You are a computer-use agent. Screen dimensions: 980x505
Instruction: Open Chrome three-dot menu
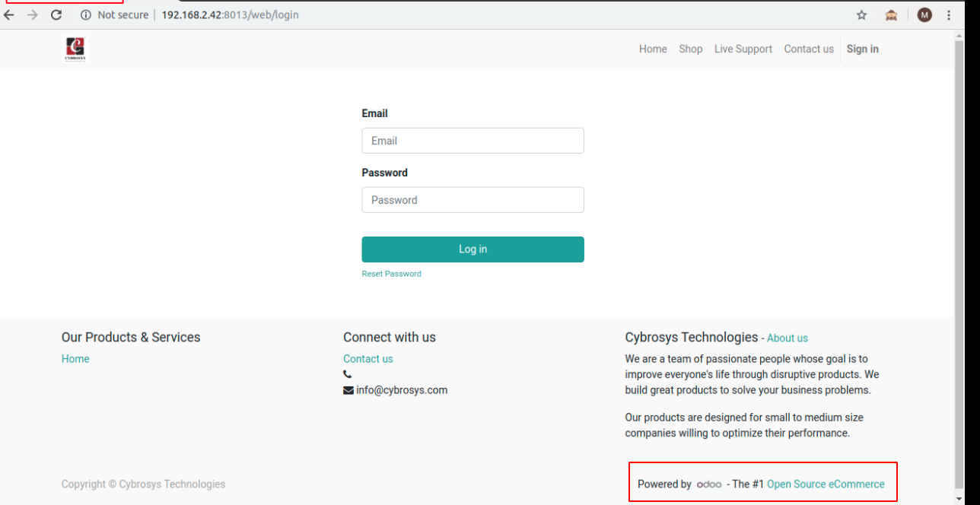click(949, 15)
